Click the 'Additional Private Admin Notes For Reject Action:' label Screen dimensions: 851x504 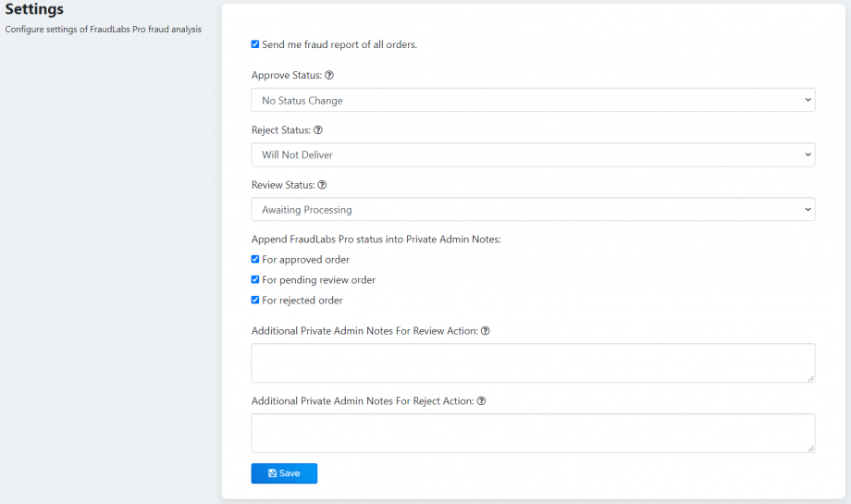363,401
